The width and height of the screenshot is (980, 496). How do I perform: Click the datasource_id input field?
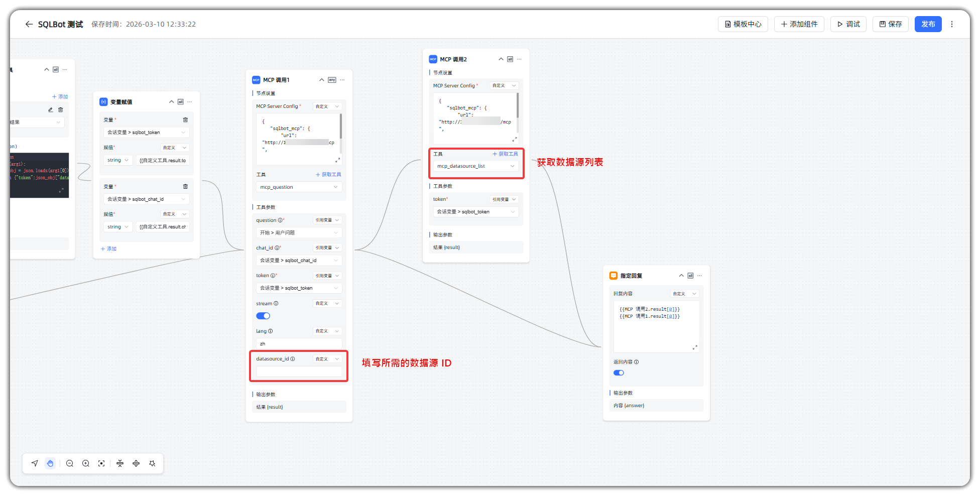(x=299, y=371)
